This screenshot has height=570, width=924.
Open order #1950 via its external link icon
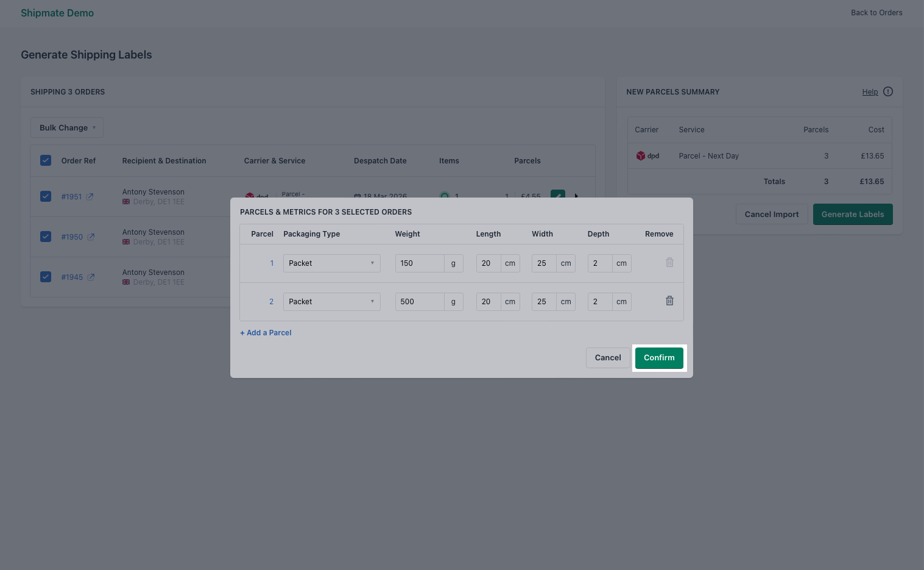91,237
